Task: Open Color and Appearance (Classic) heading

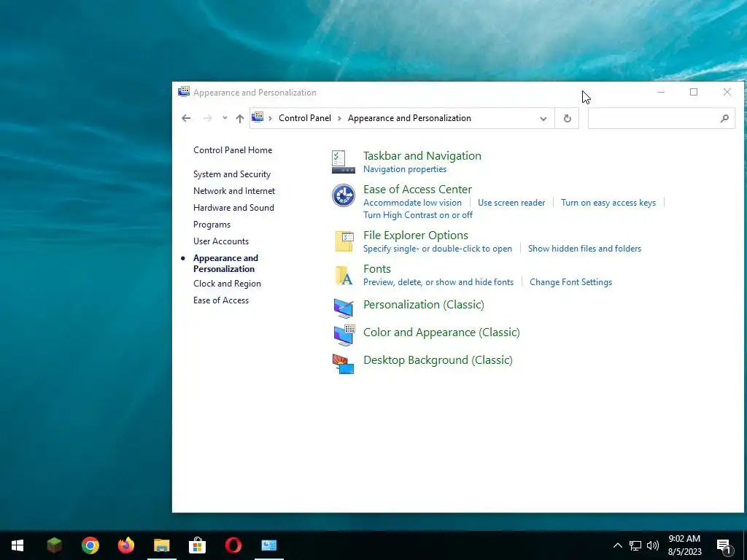Action: click(x=441, y=332)
